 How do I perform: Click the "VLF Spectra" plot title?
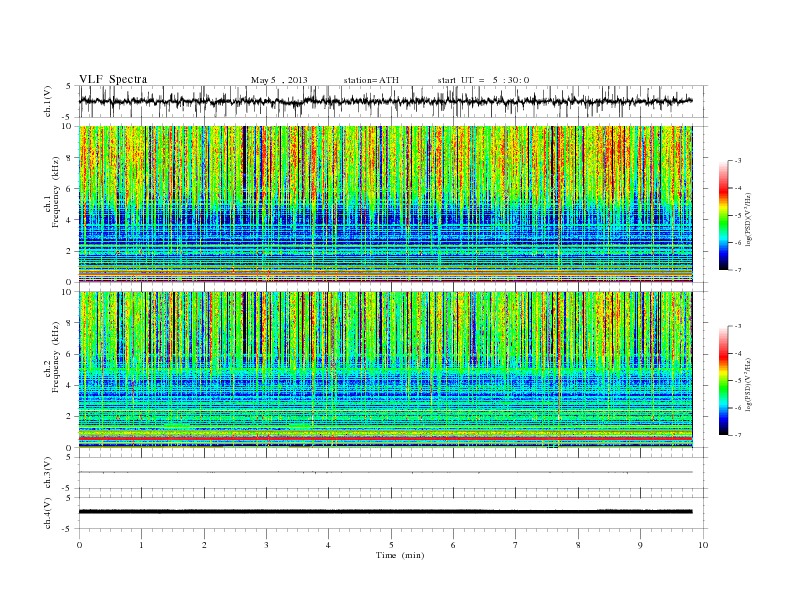[113, 79]
